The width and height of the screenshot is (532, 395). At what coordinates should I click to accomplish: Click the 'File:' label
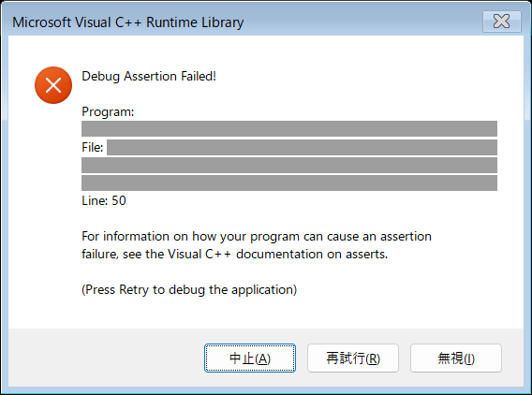click(93, 148)
